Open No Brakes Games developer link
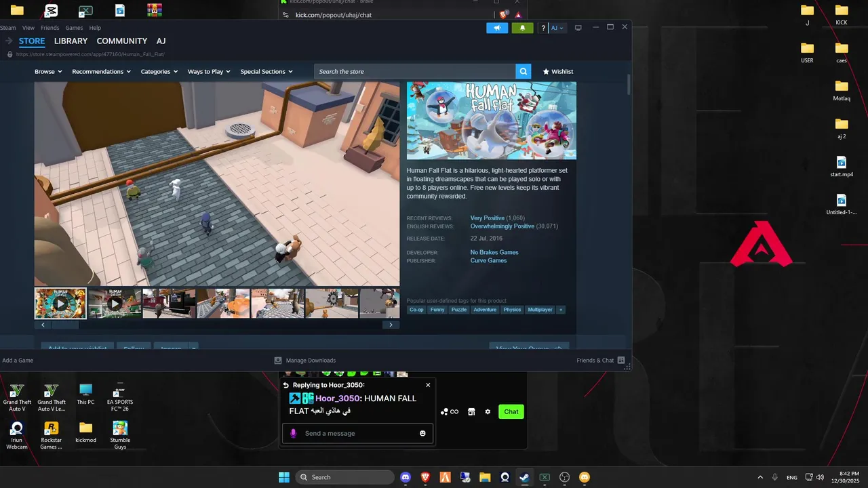 pos(494,252)
